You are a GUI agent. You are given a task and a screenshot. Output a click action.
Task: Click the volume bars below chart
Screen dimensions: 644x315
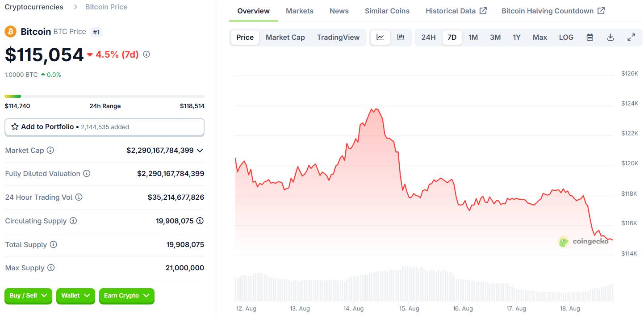(x=424, y=284)
